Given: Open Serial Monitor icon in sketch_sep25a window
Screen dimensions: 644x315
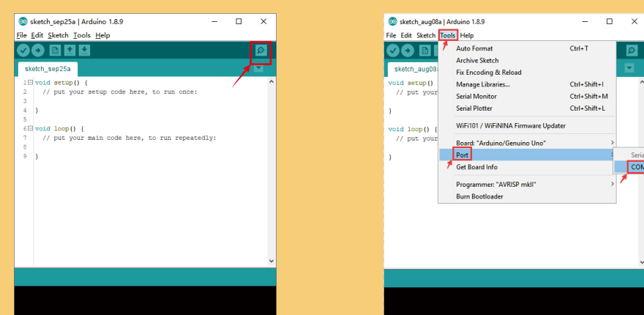Looking at the screenshot, I should point(261,51).
